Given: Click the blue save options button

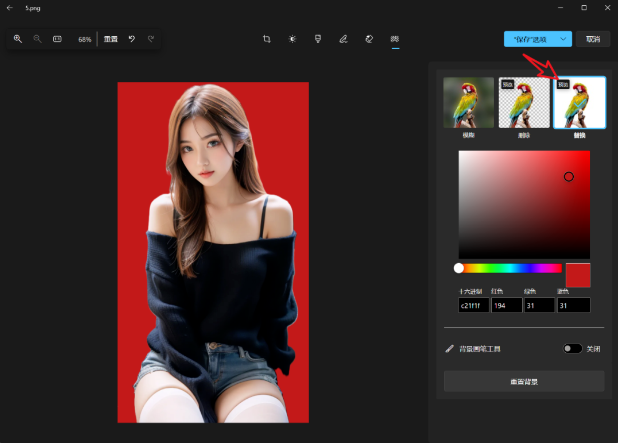Looking at the screenshot, I should pos(530,39).
